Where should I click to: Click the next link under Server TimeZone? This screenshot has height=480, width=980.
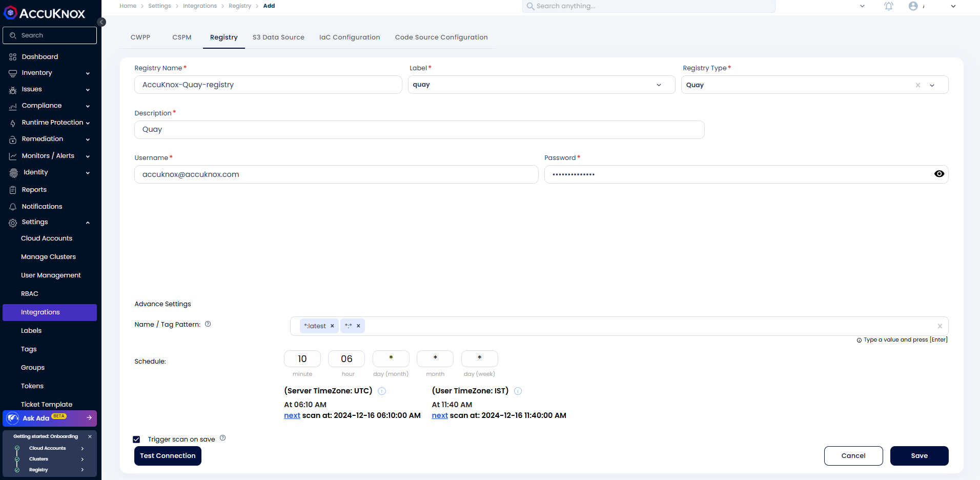292,416
